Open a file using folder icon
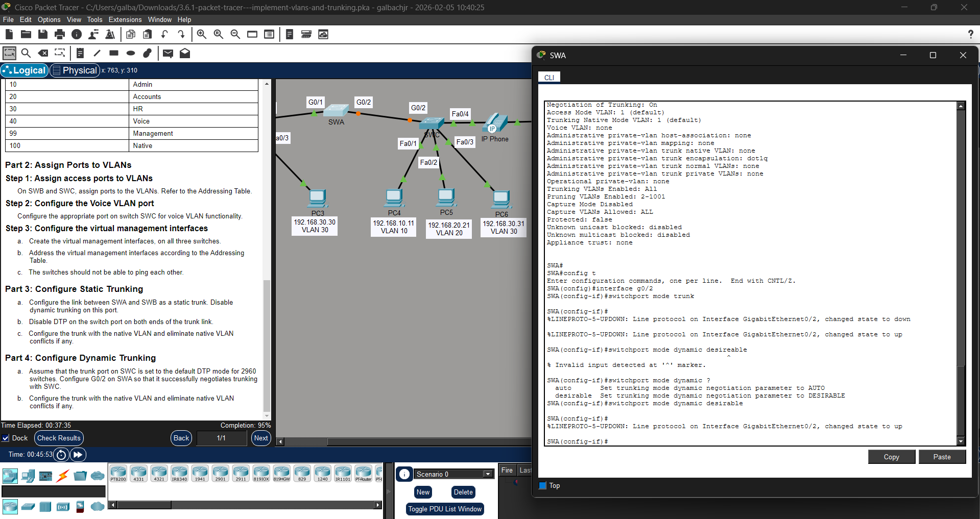980x519 pixels. [26, 34]
